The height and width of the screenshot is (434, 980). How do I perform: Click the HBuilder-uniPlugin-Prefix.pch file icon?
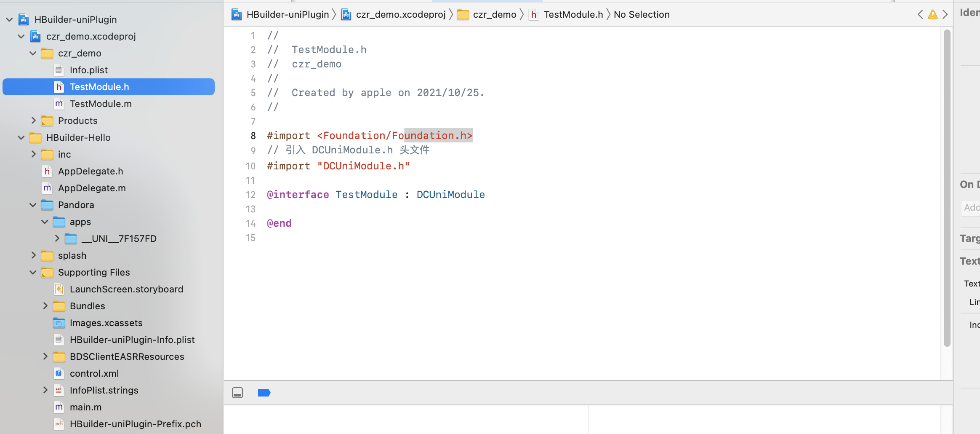tap(59, 424)
